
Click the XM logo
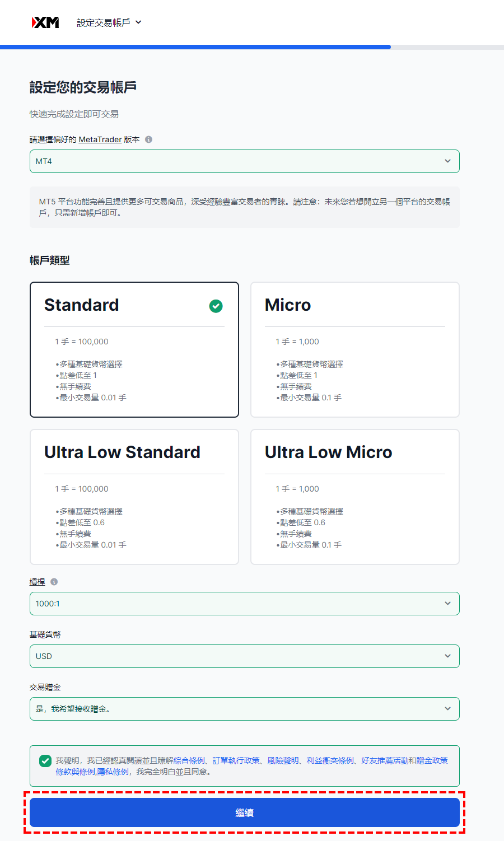coord(45,22)
